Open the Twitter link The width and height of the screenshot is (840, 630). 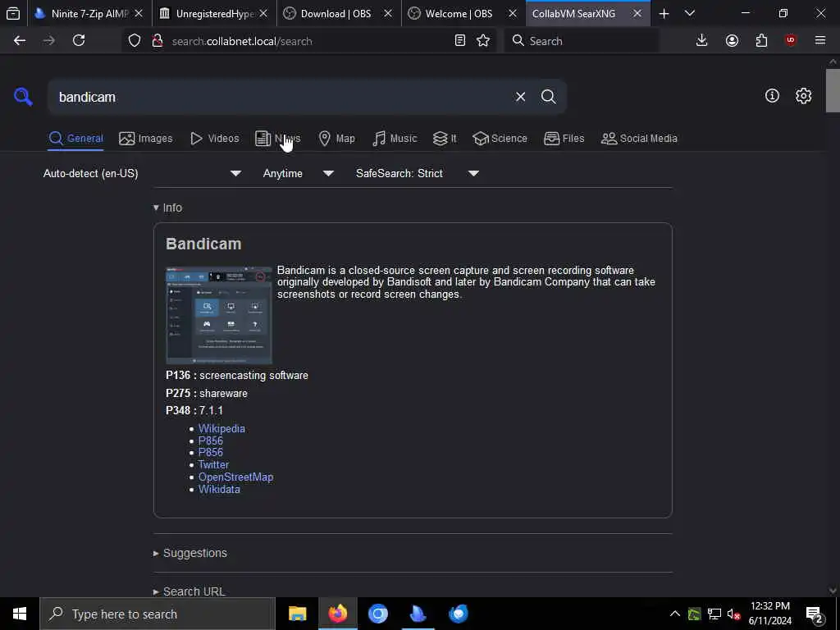[213, 465]
